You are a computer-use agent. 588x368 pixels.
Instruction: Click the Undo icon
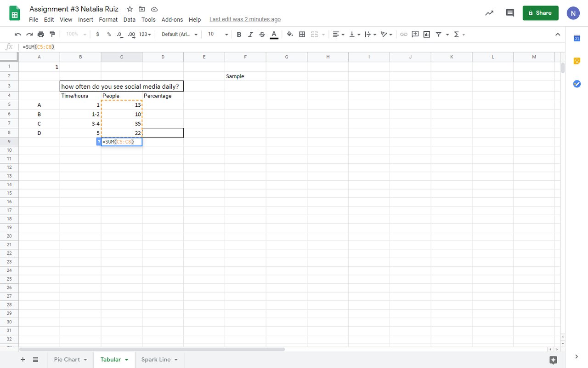[18, 34]
